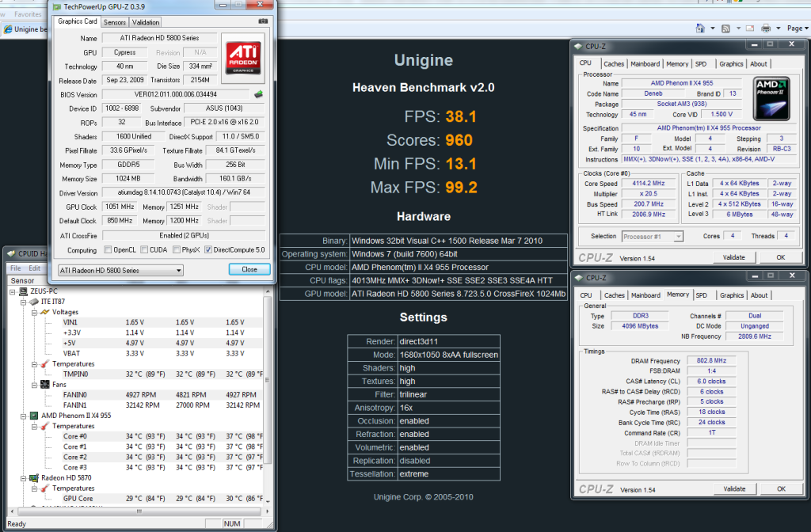
Task: Click About tab in top CPU-Z window
Action: (x=759, y=64)
